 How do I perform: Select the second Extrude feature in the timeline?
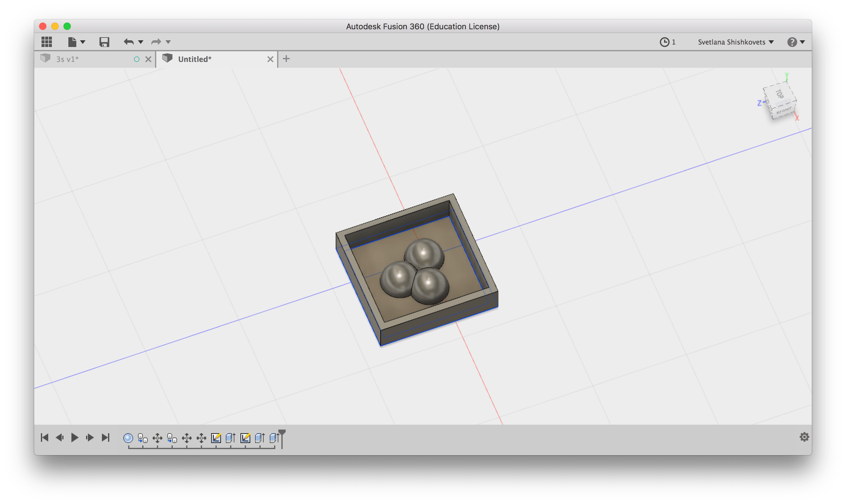point(260,438)
